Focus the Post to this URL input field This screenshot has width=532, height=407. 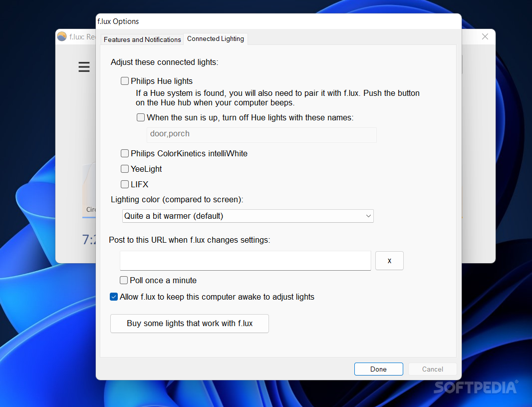click(246, 261)
